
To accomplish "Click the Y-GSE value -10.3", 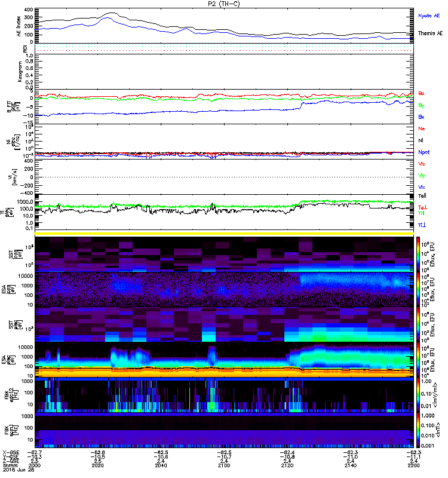I will coord(34,456).
